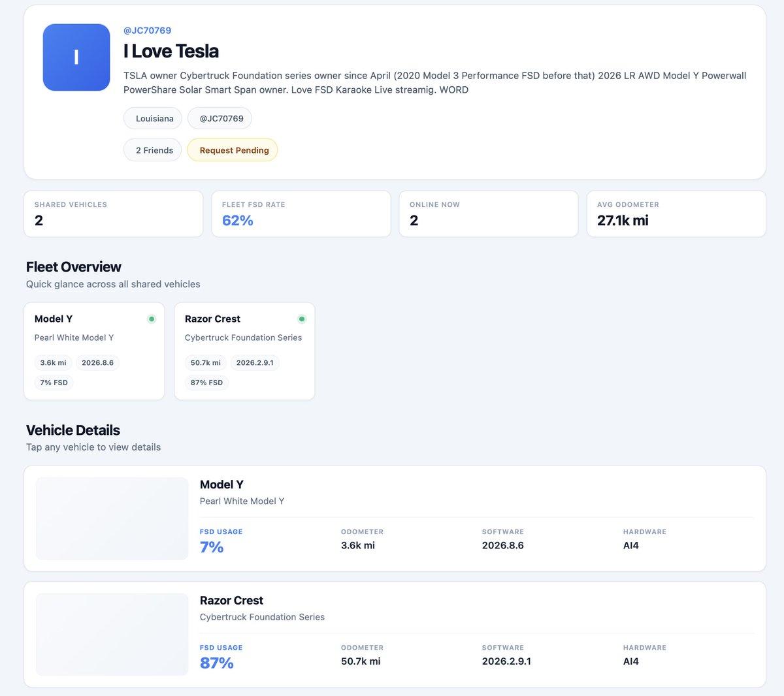Screen dimensions: 784x696
Task: Click the Model Y image placeholder thumbnail
Action: (112, 518)
